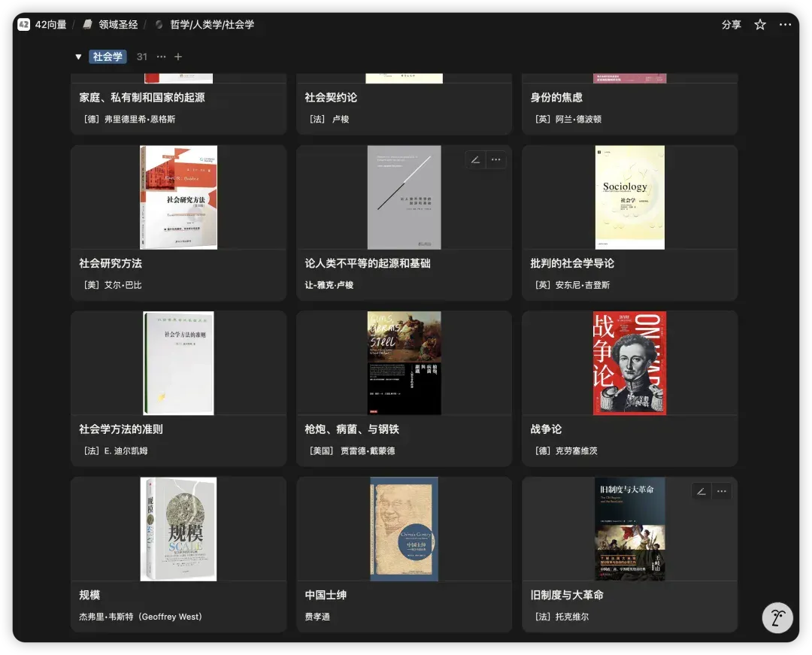Click the page icon beside 哲学/人类学/社会学
Screen dimensions: 812x655
pyautogui.click(x=159, y=24)
